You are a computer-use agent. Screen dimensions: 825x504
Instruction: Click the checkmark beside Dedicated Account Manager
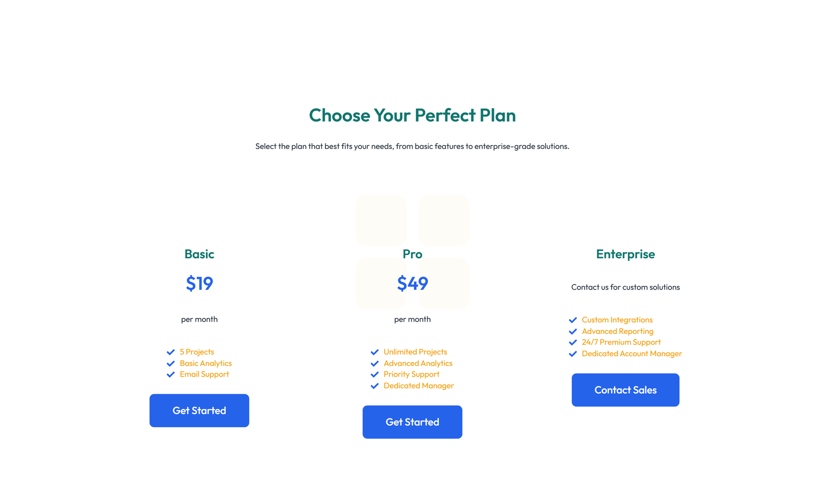573,354
